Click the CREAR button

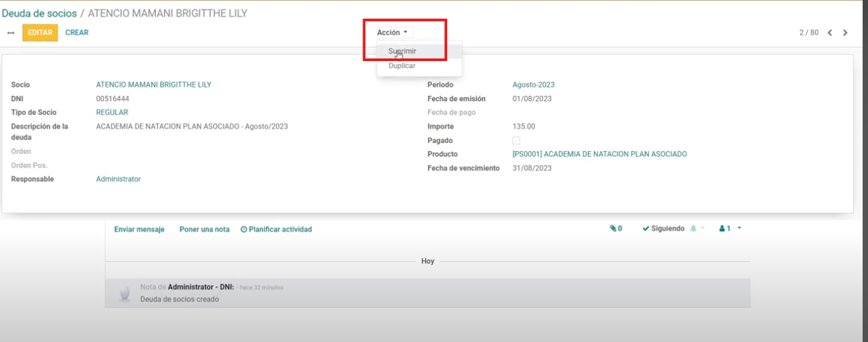pos(77,32)
